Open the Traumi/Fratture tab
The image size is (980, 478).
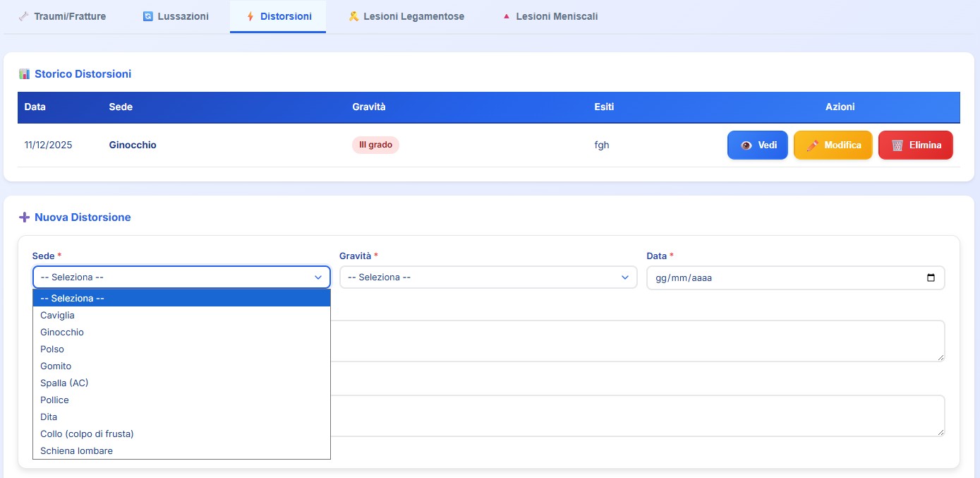click(x=70, y=16)
